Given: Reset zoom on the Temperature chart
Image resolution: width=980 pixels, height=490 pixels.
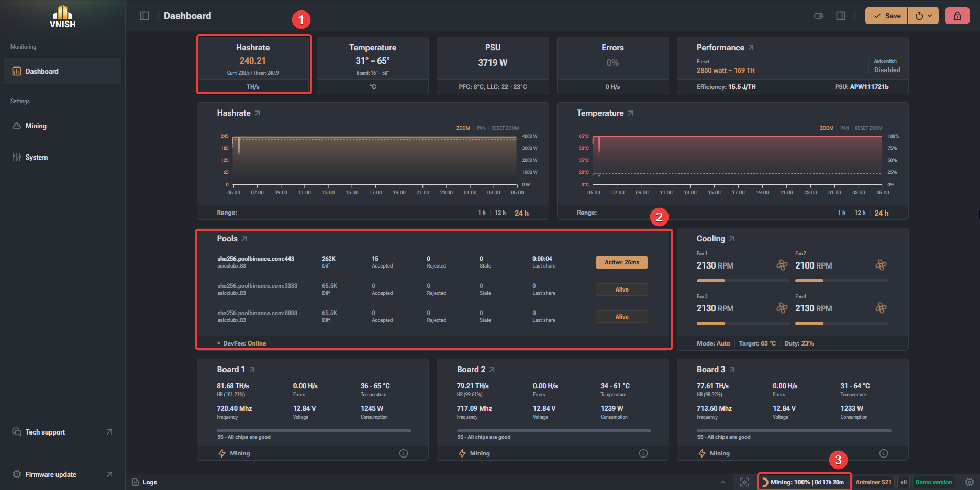Looking at the screenshot, I should (x=868, y=128).
